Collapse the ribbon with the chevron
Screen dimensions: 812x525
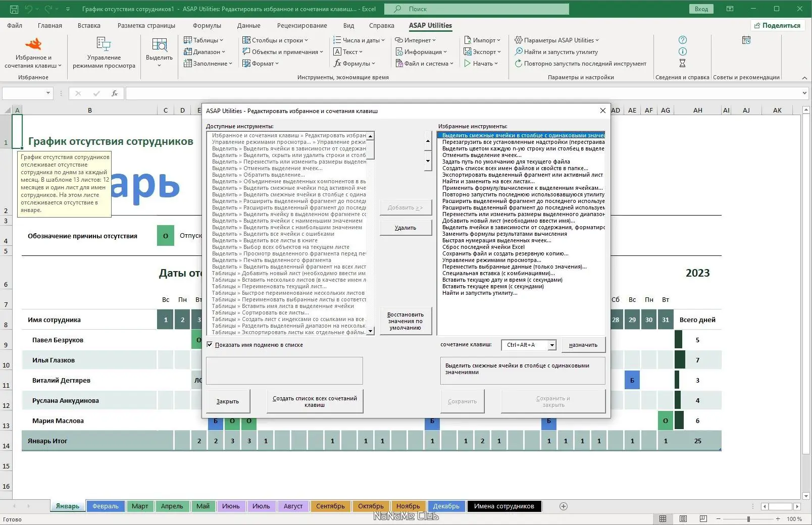804,78
